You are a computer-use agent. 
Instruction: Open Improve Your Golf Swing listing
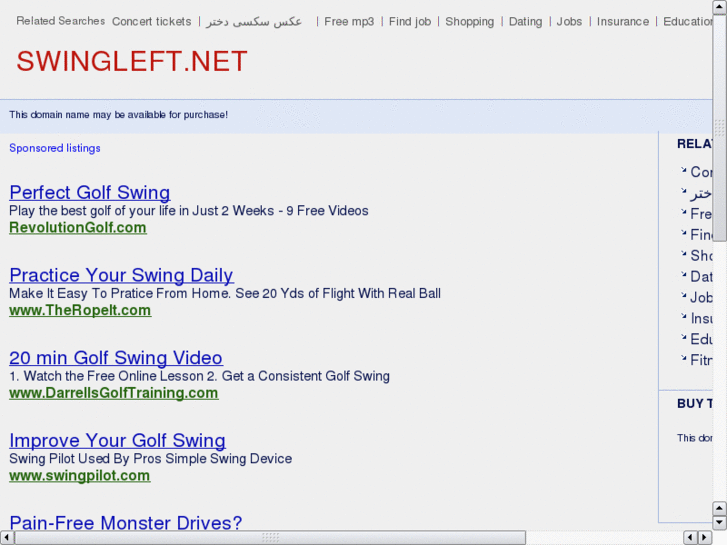click(x=117, y=440)
